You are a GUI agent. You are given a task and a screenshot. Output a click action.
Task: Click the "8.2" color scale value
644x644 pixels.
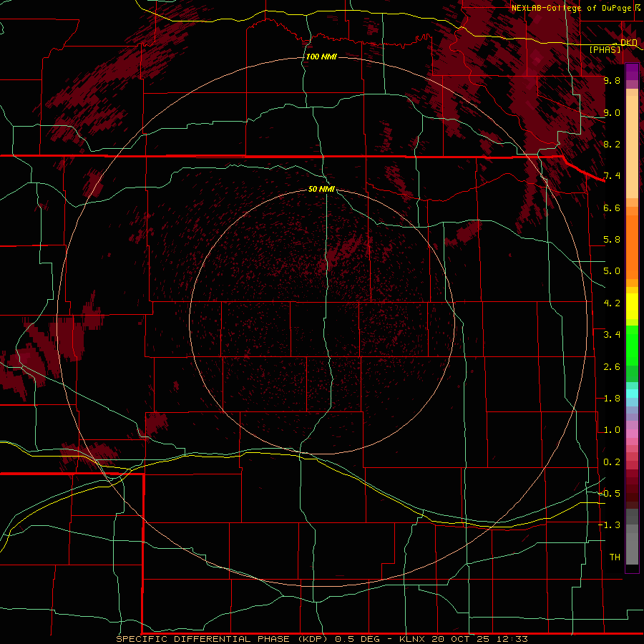[612, 144]
